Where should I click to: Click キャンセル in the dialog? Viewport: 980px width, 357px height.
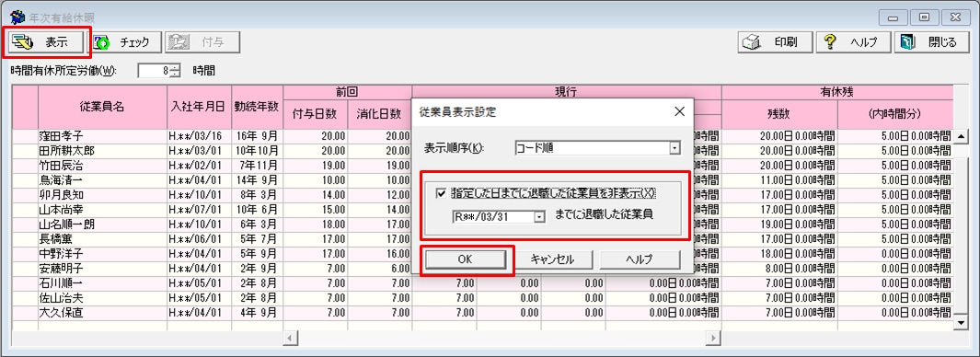(552, 259)
